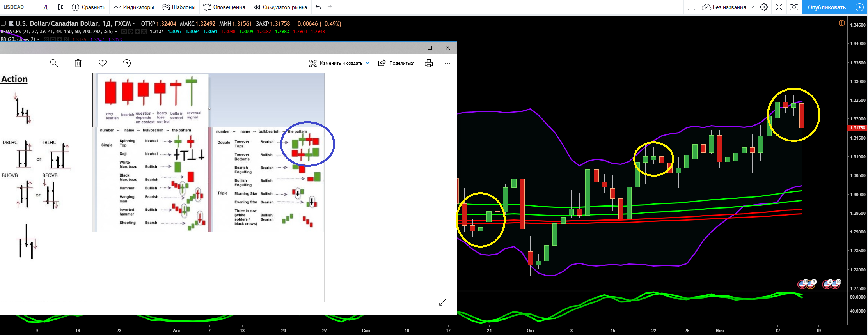
Task: Click the 80.0000 oscillator scale label
Action: coord(858,297)
